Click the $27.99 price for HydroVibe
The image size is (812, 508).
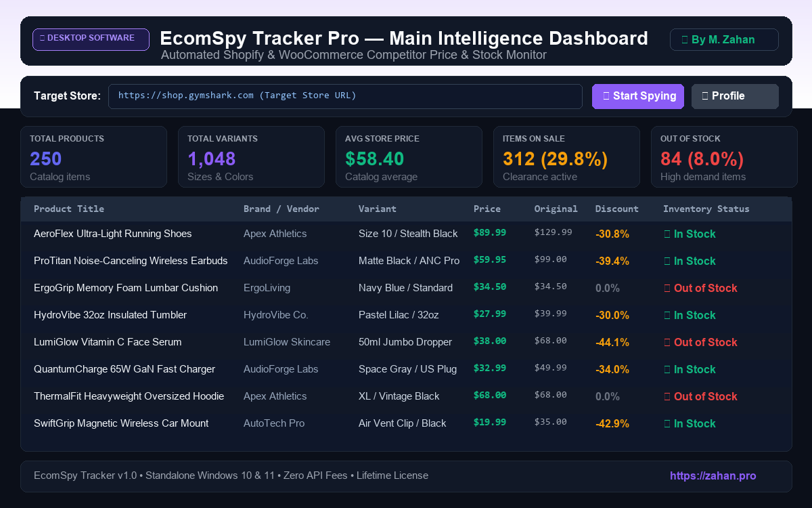click(x=490, y=314)
